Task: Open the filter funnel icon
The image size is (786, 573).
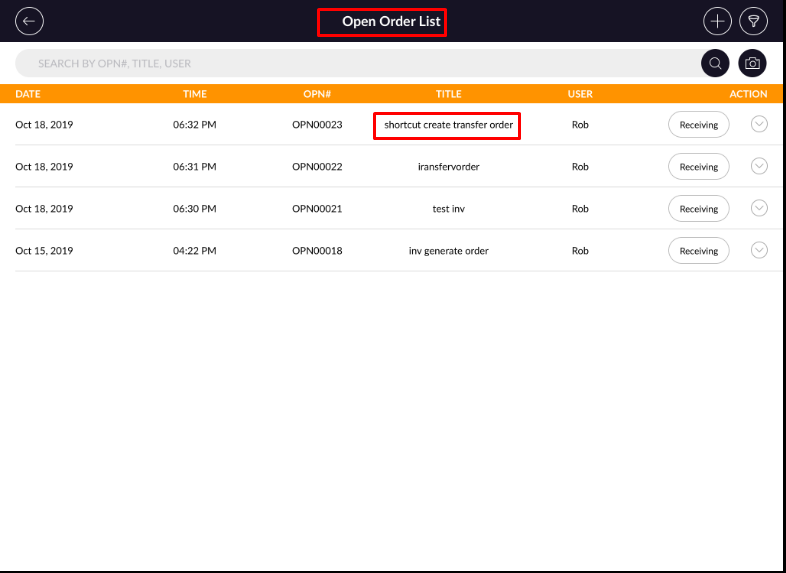Action: pos(753,21)
